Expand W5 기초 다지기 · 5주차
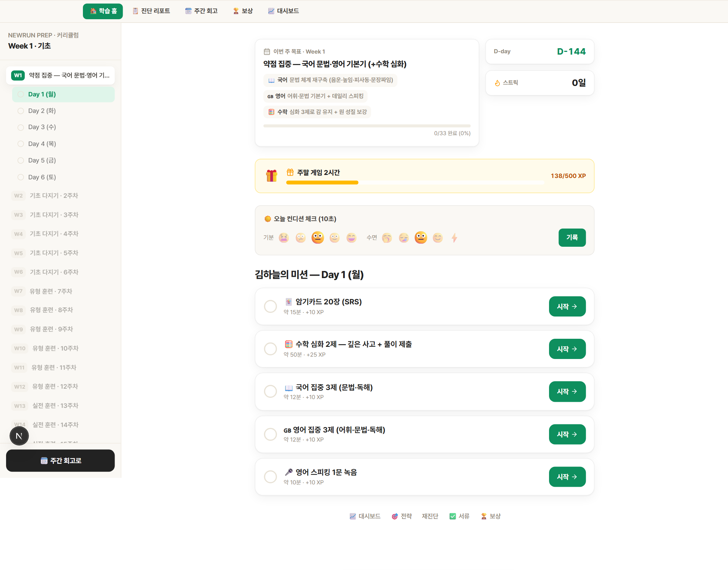 pos(60,253)
